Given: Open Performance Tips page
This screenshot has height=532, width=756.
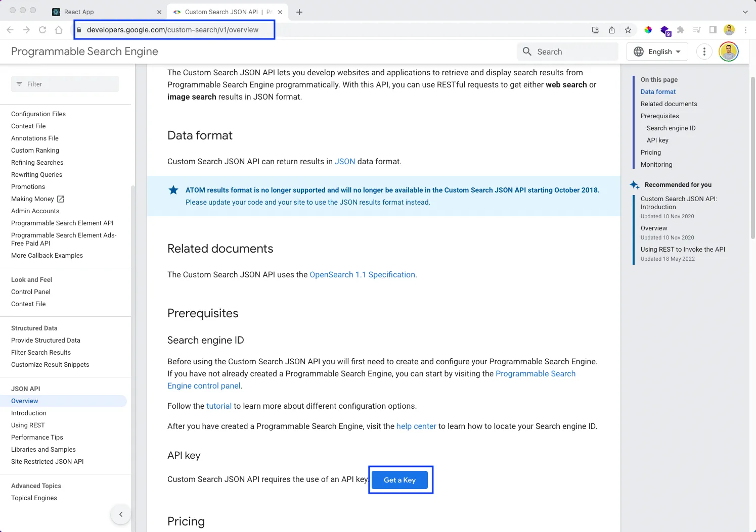Looking at the screenshot, I should click(37, 438).
